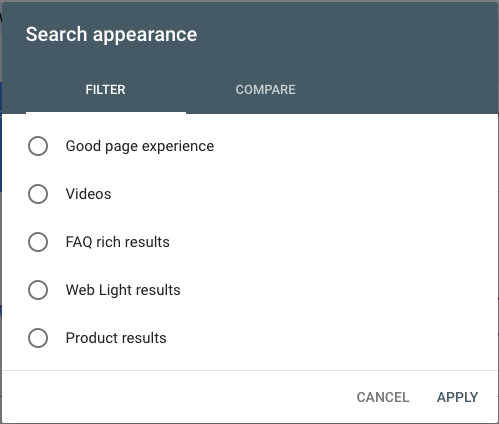The image size is (499, 424).
Task: Click the CANCEL button
Action: tap(383, 397)
